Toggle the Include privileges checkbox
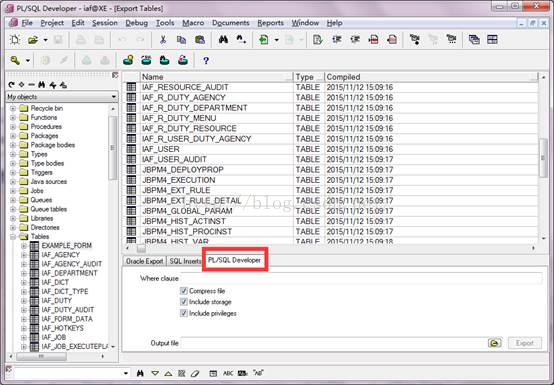The width and height of the screenshot is (554, 385). [x=184, y=313]
